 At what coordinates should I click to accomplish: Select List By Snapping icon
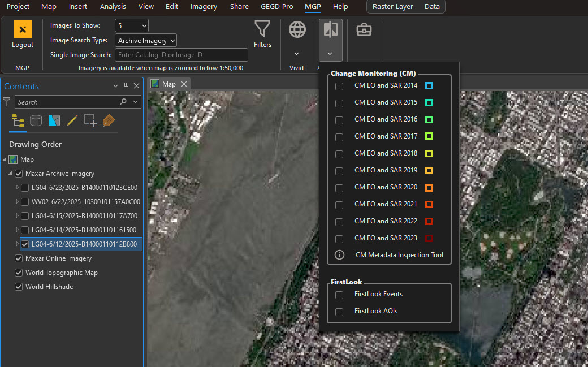tap(90, 120)
